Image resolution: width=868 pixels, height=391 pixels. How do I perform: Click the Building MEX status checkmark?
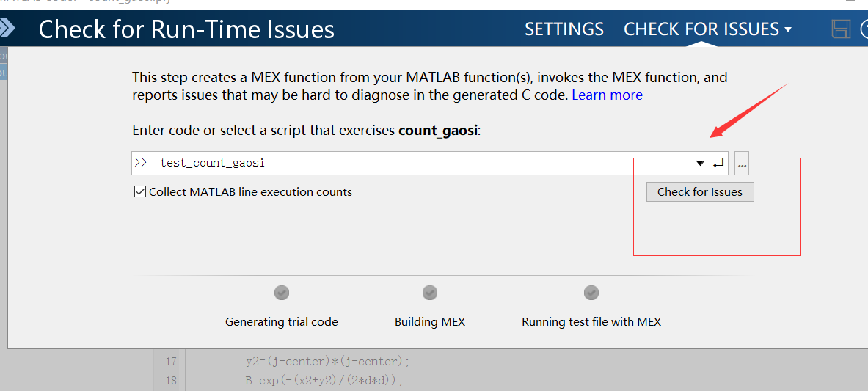click(x=430, y=293)
